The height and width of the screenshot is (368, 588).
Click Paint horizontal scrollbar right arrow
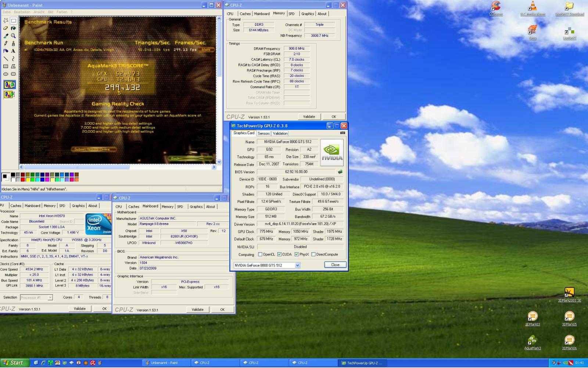pyautogui.click(x=214, y=167)
